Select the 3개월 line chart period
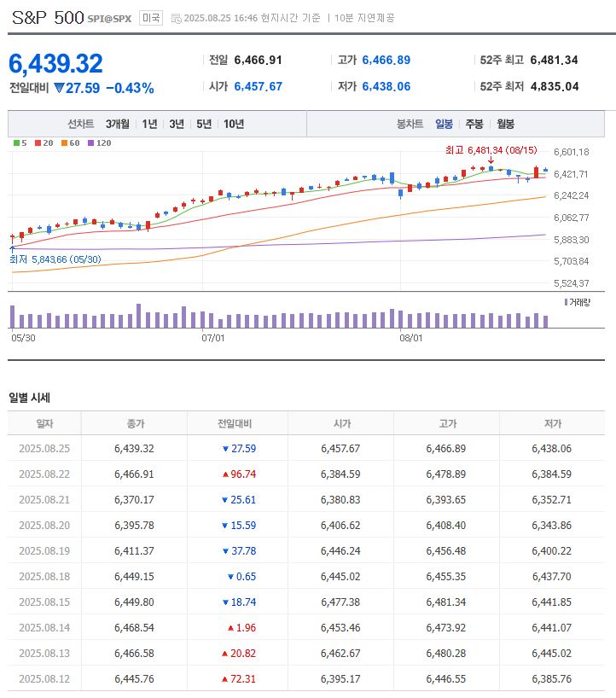The image size is (616, 698). [118, 124]
